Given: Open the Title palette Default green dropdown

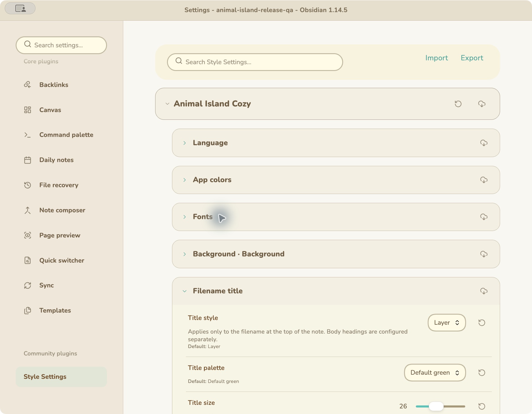Looking at the screenshot, I should pos(435,373).
